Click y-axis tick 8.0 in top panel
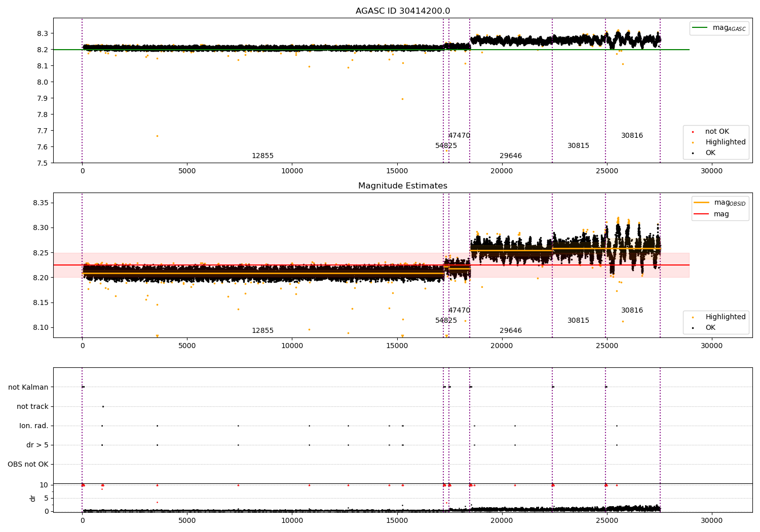 [43, 82]
